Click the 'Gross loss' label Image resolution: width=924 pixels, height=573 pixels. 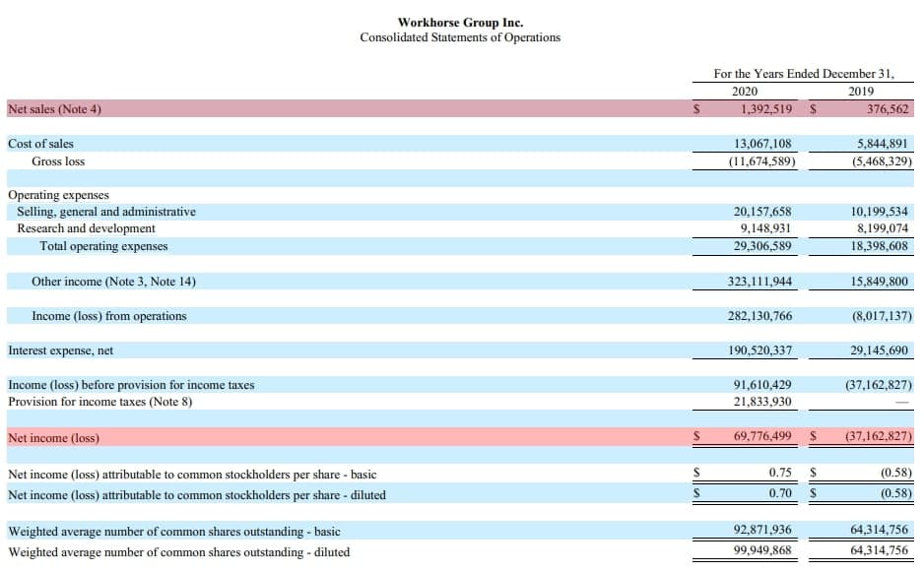(58, 161)
